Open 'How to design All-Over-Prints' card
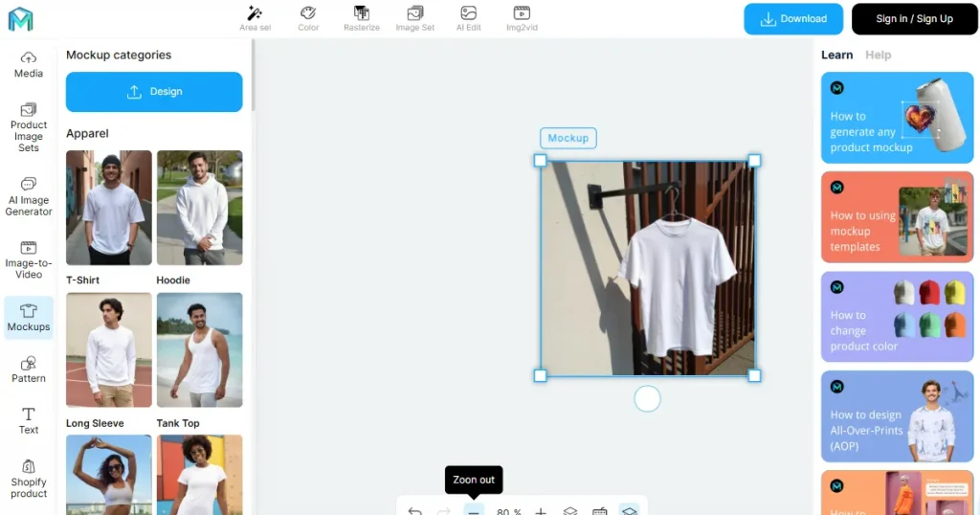The width and height of the screenshot is (980, 515). coord(898,416)
